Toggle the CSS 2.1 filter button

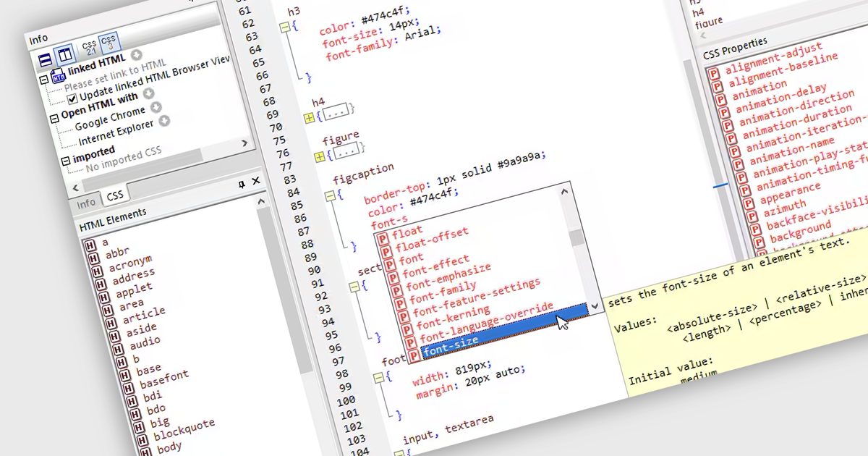point(90,48)
